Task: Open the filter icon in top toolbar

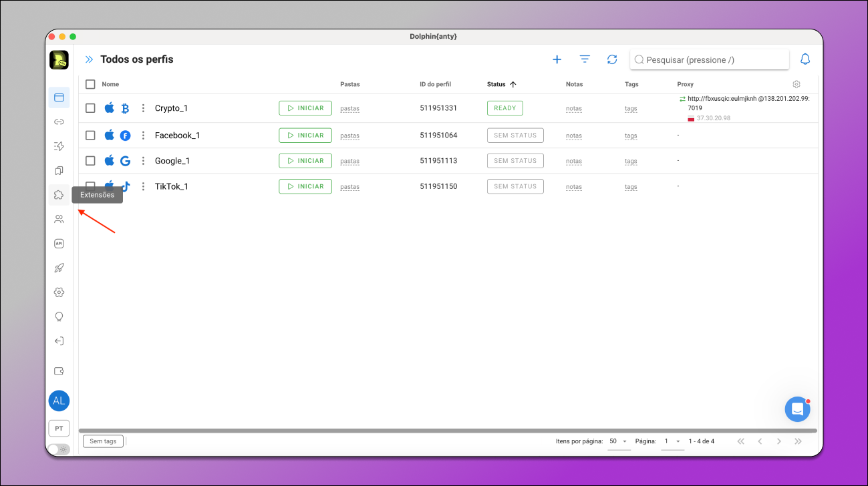Action: (585, 59)
